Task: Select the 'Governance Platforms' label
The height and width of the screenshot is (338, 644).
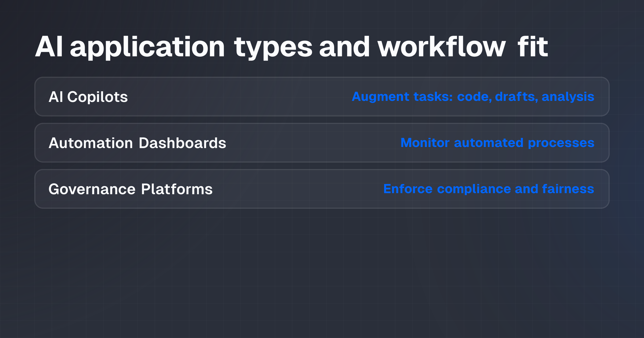Action: click(x=131, y=189)
